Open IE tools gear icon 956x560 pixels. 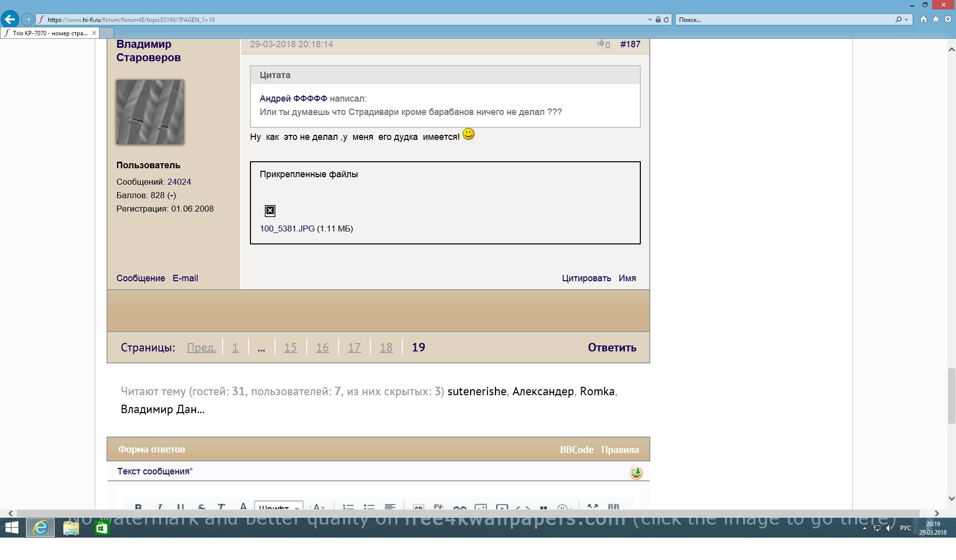[x=948, y=19]
